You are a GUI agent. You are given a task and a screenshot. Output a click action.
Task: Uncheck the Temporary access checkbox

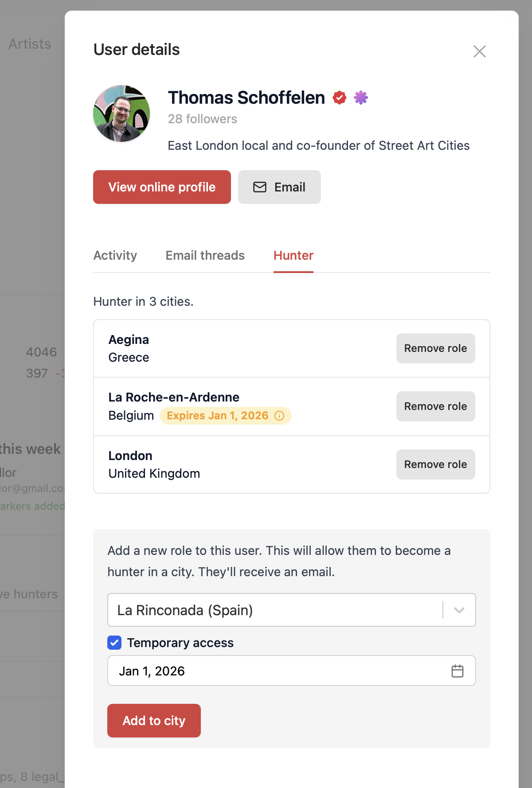coord(114,643)
